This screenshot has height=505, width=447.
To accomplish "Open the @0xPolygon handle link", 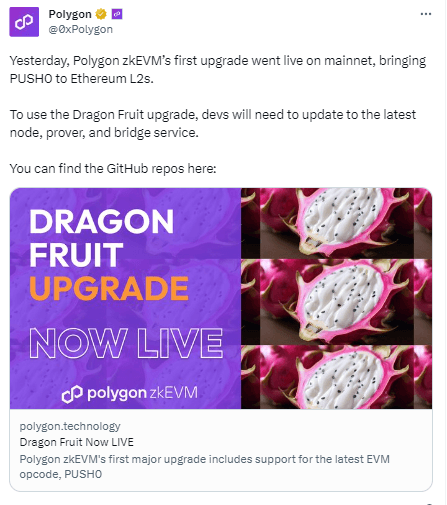I will click(81, 29).
